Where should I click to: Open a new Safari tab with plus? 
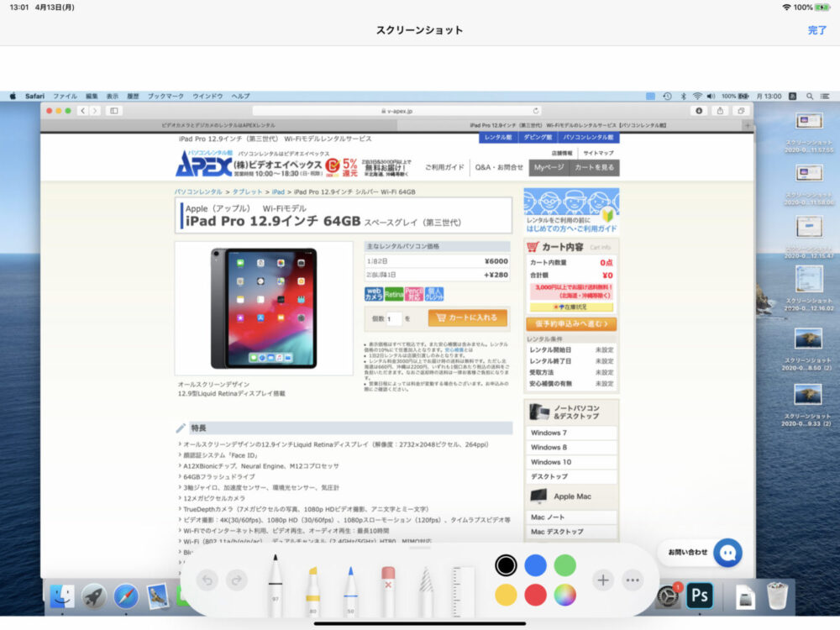pos(748,125)
